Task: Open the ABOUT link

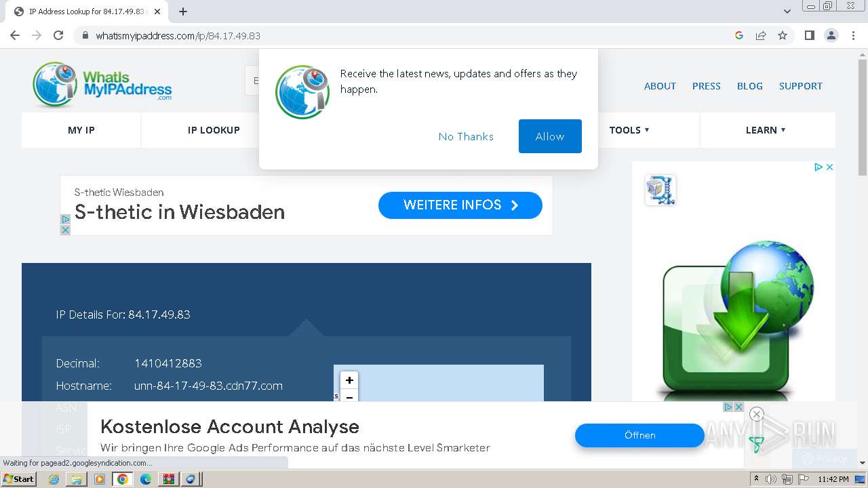Action: 660,86
